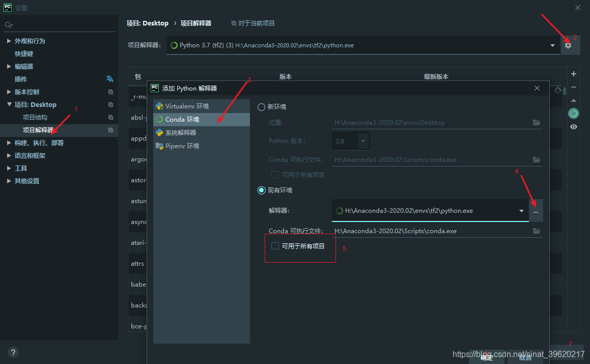Viewport: 590px width, 364px height.
Task: Expand the 其他设置 tree node
Action: 9,181
